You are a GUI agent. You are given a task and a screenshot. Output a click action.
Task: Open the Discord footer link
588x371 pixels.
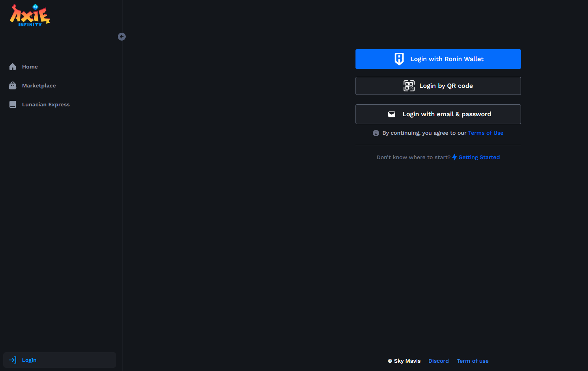[439, 361]
